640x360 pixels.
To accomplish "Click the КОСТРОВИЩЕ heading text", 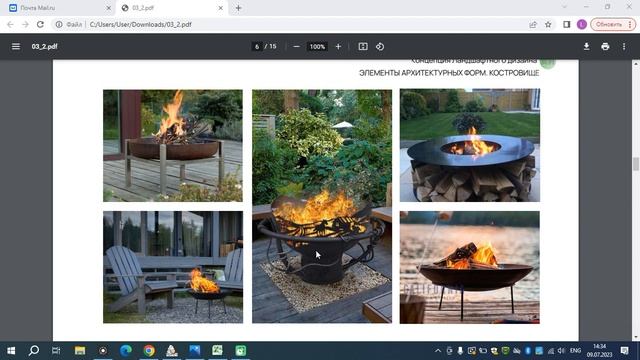I will (514, 73).
